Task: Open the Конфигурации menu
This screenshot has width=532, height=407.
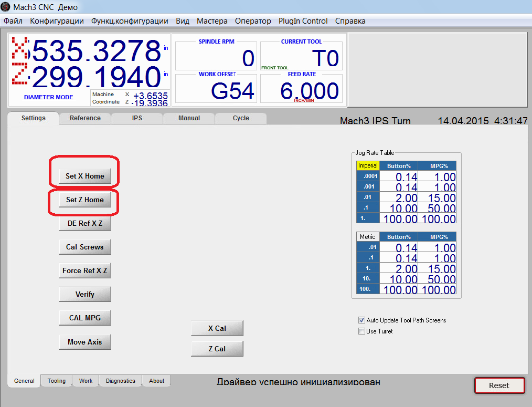Action: tap(57, 21)
